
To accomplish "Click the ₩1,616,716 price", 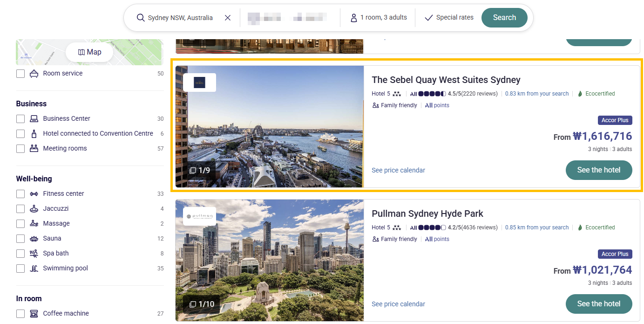I will point(602,137).
